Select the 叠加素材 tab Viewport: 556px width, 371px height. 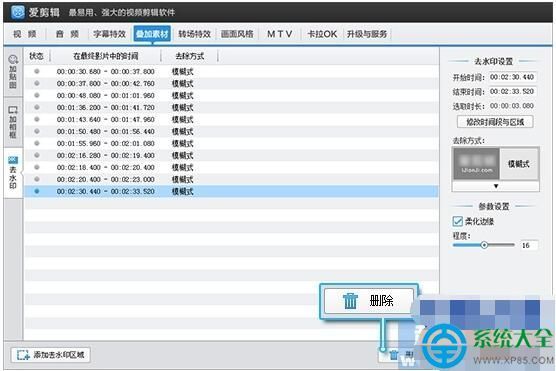[x=152, y=34]
